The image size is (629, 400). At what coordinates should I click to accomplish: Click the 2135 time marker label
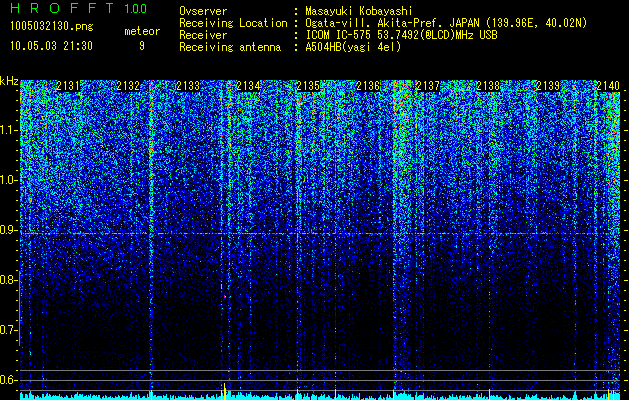tap(308, 86)
